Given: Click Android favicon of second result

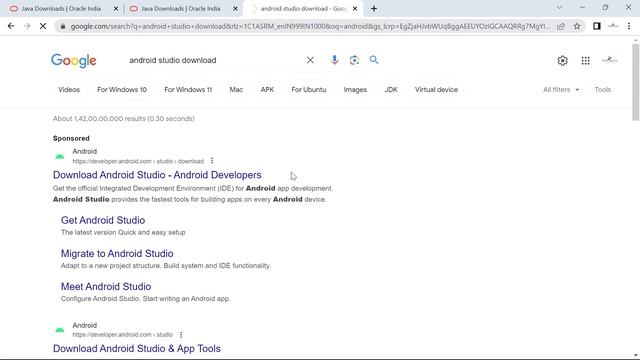Looking at the screenshot, I should tap(60, 330).
